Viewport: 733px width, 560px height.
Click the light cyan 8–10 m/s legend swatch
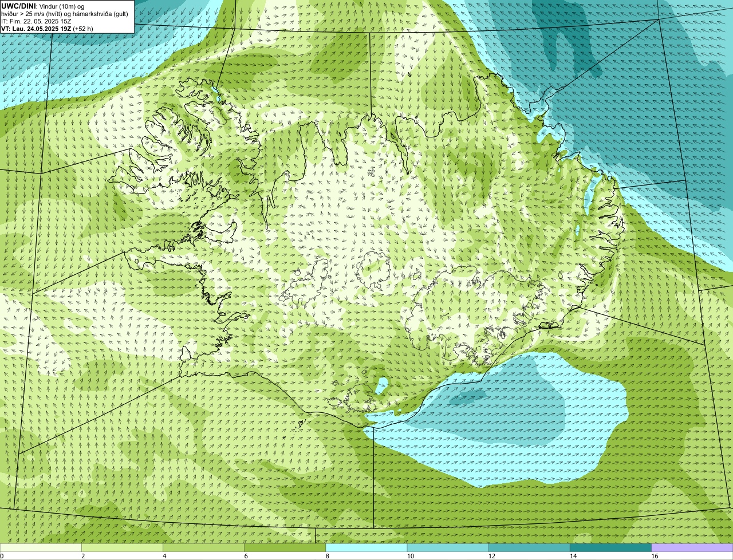tap(366, 547)
